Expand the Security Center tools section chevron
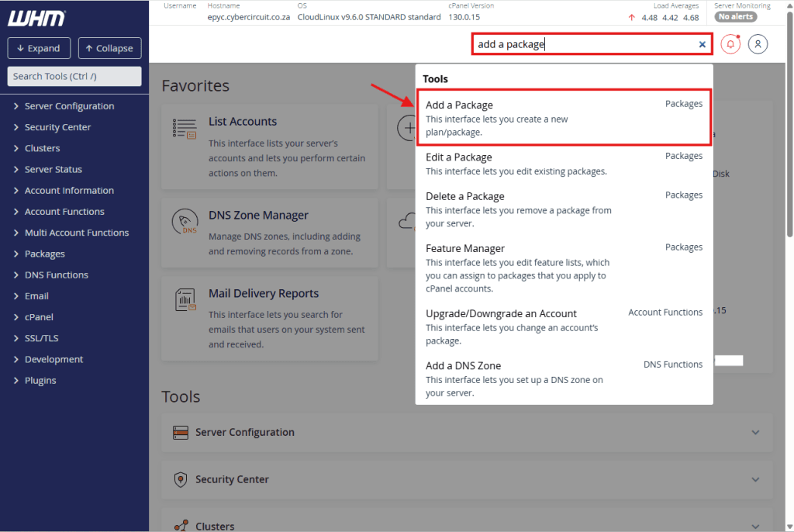This screenshot has height=532, width=794. (756, 479)
